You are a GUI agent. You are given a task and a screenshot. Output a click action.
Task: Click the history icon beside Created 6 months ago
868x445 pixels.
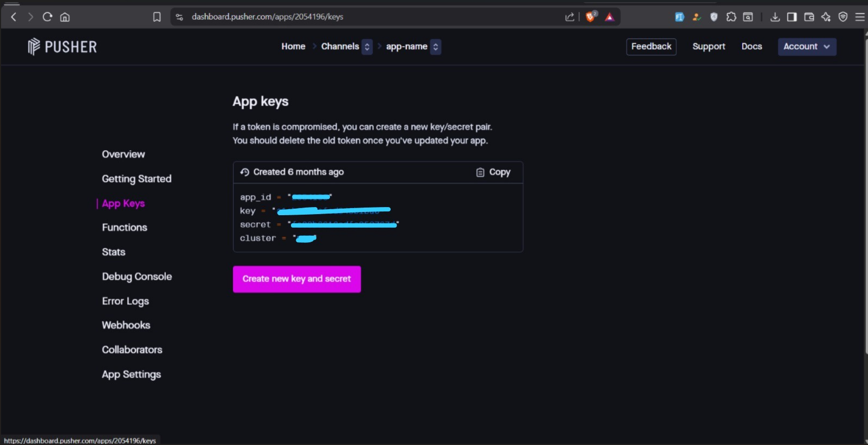coord(245,172)
